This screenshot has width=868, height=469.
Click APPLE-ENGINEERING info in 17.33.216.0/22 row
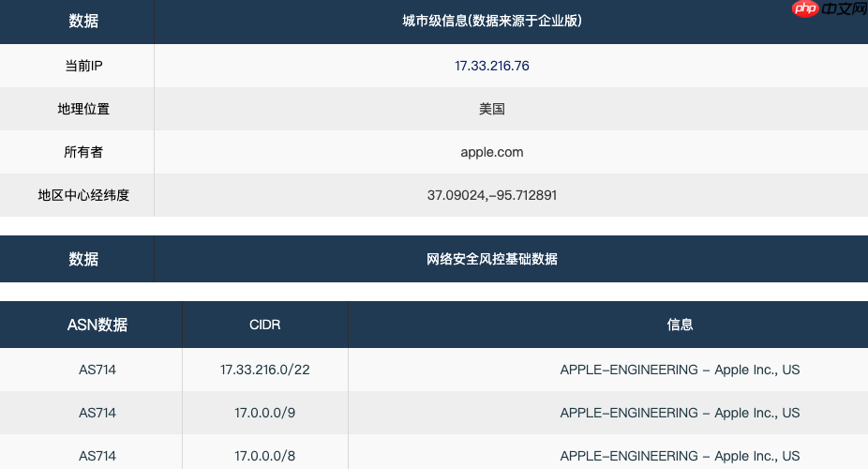click(680, 370)
